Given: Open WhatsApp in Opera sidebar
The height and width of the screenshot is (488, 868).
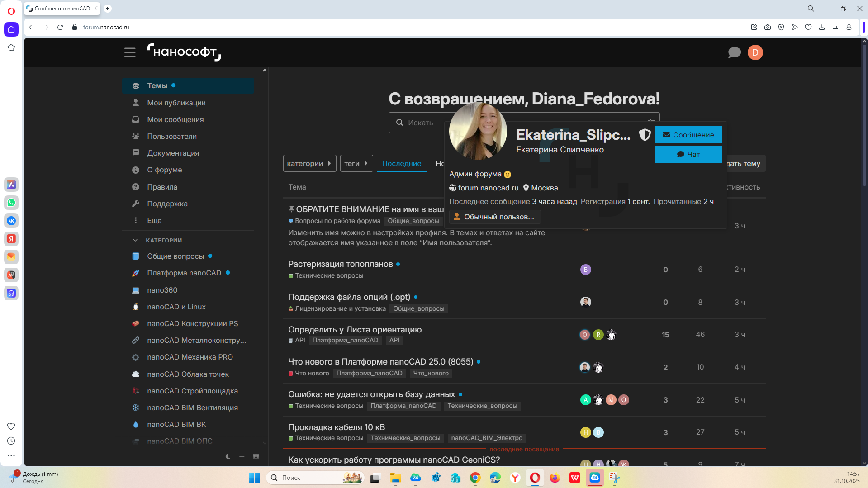Looking at the screenshot, I should 11,203.
